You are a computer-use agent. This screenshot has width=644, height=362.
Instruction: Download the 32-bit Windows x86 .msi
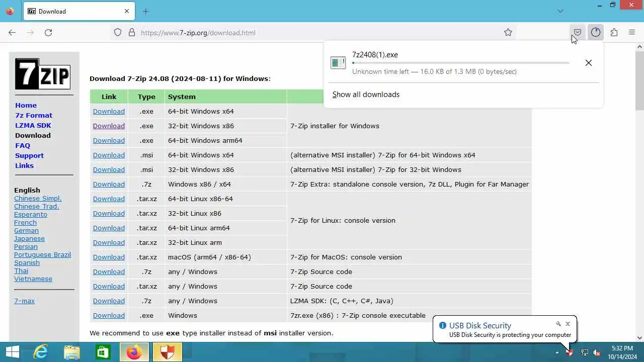(x=109, y=169)
